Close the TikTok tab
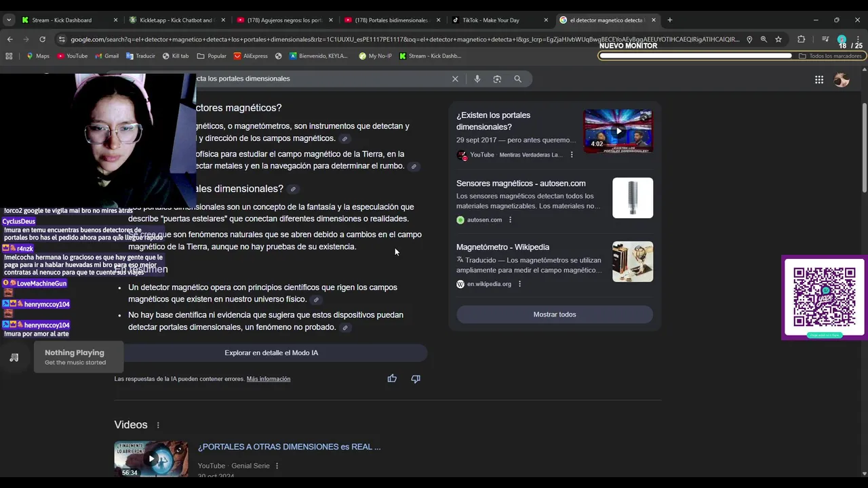This screenshot has width=868, height=488. [546, 20]
